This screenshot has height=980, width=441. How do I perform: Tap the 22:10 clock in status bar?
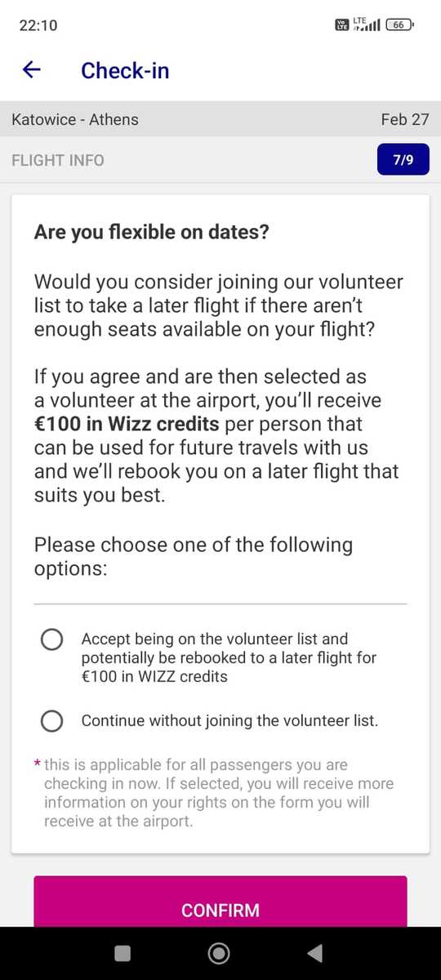point(38,25)
